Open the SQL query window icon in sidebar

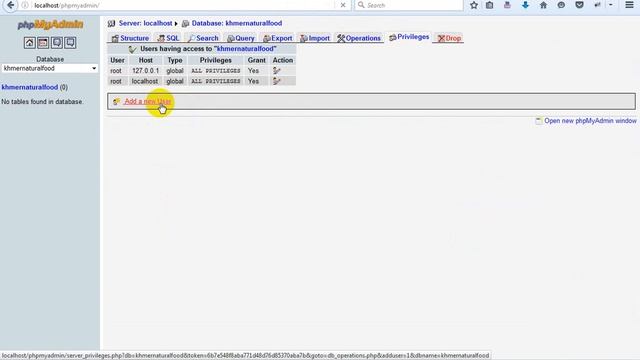click(x=43, y=42)
